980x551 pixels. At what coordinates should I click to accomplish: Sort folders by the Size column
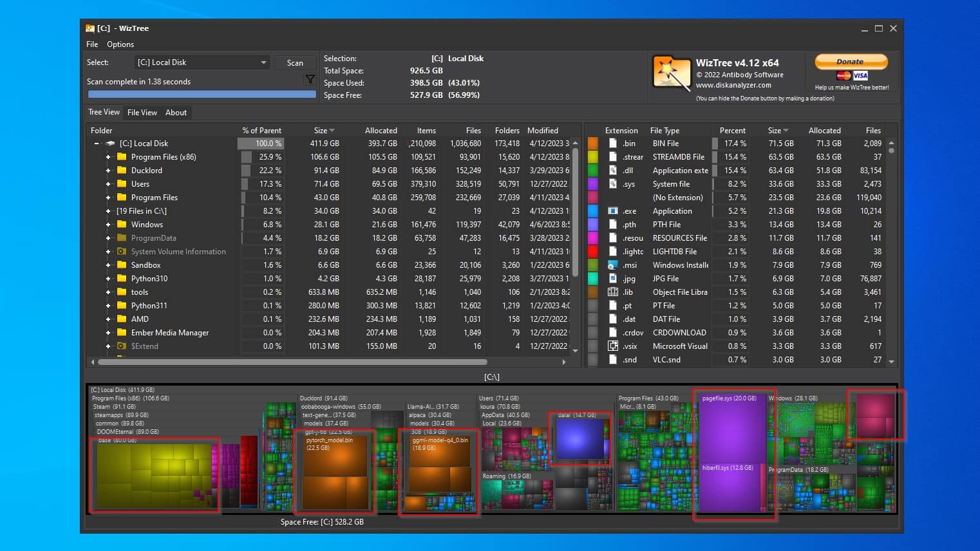coord(324,130)
